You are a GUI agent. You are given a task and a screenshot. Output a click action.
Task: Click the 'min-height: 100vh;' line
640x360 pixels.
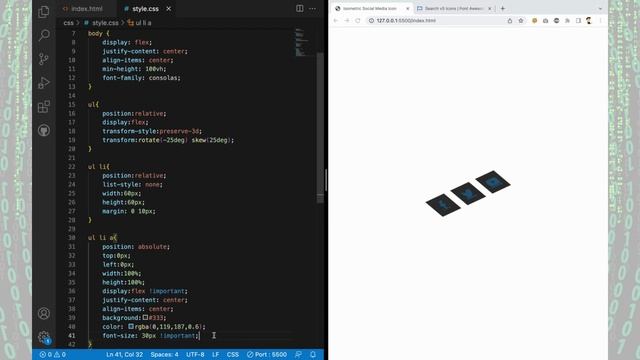[134, 69]
